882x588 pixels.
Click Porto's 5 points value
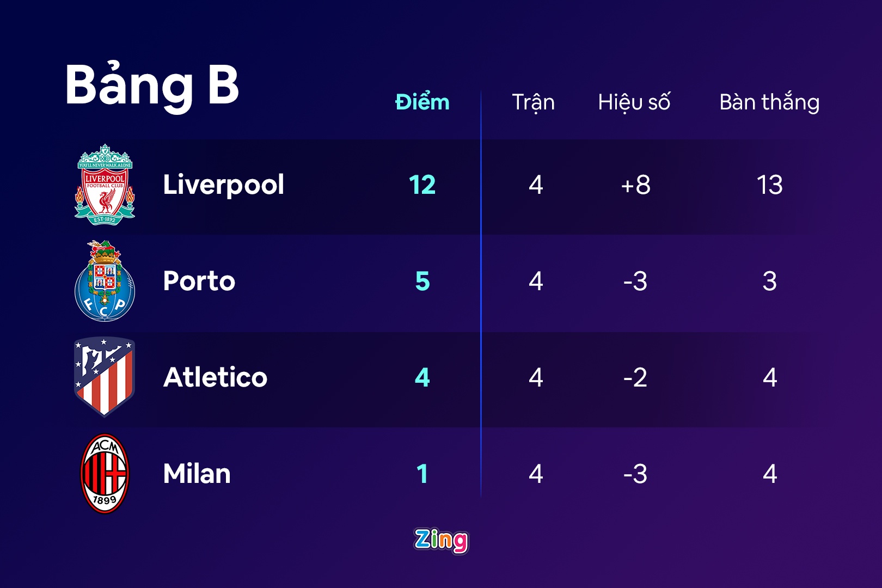pyautogui.click(x=422, y=281)
